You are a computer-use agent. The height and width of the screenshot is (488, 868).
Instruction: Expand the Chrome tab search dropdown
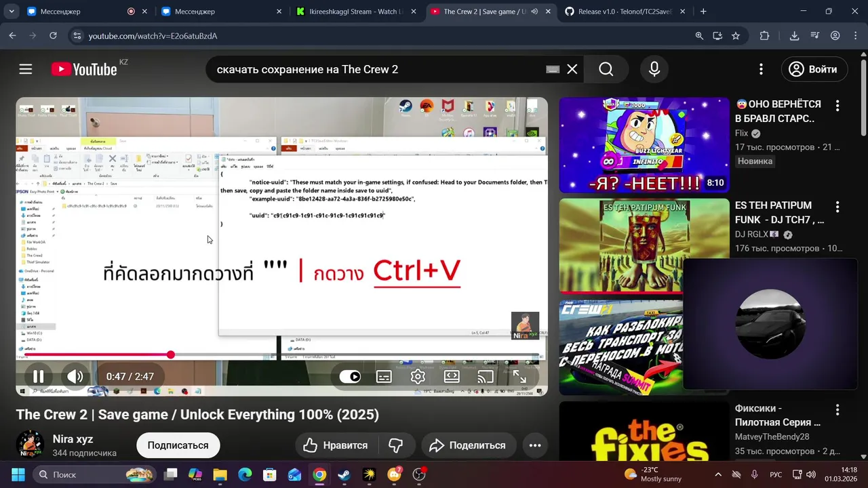pos(12,12)
